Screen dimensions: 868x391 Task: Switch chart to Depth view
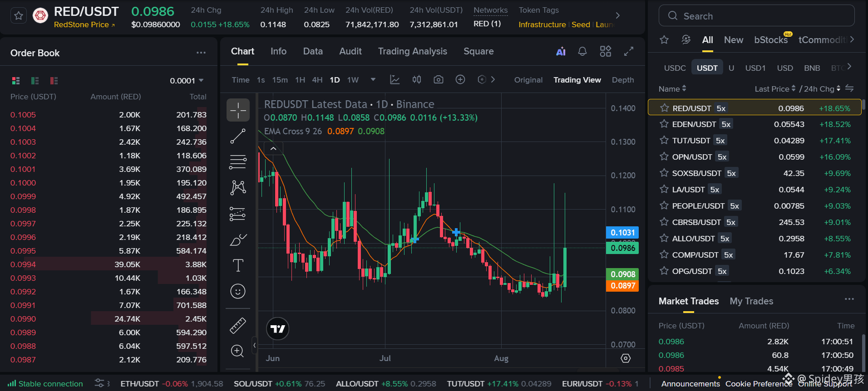tap(623, 80)
